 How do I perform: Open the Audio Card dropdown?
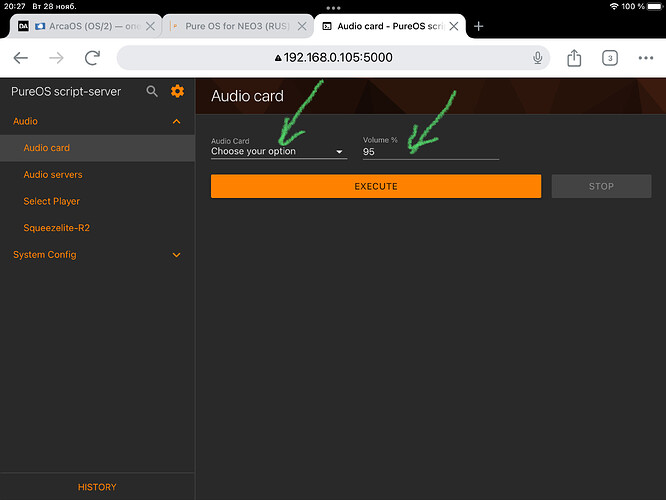coord(278,152)
